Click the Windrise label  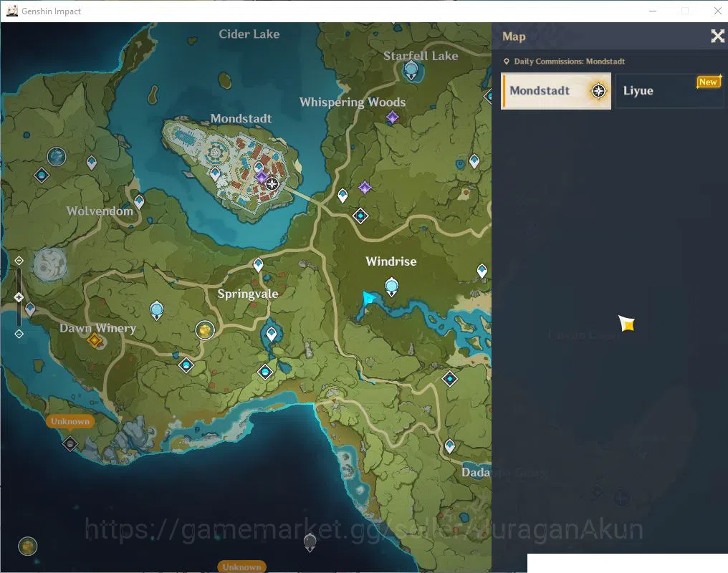coord(391,261)
